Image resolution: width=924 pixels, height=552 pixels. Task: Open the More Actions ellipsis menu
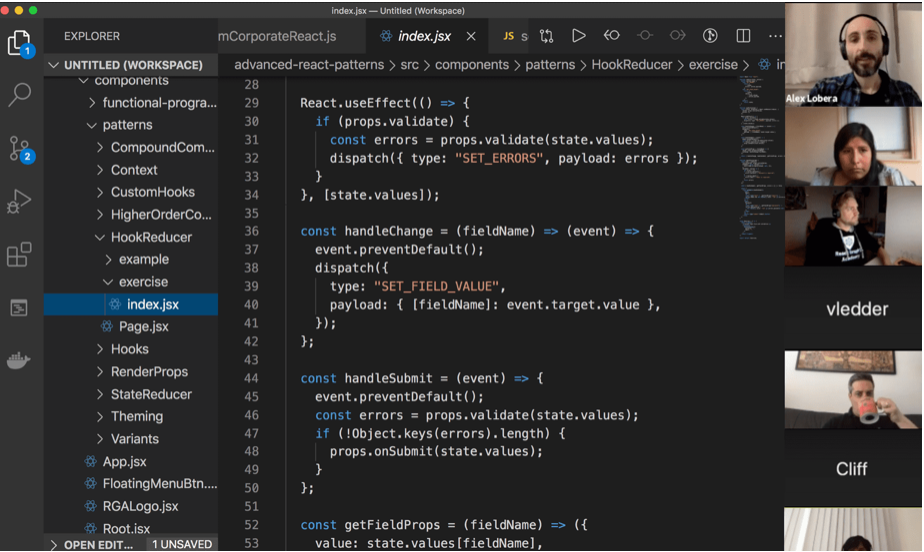pos(776,36)
